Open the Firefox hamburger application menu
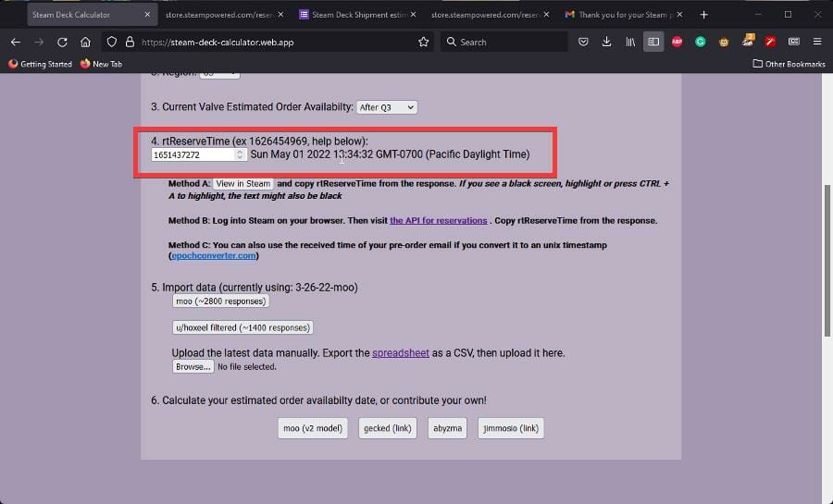Viewport: 833px width, 504px height. 817,42
